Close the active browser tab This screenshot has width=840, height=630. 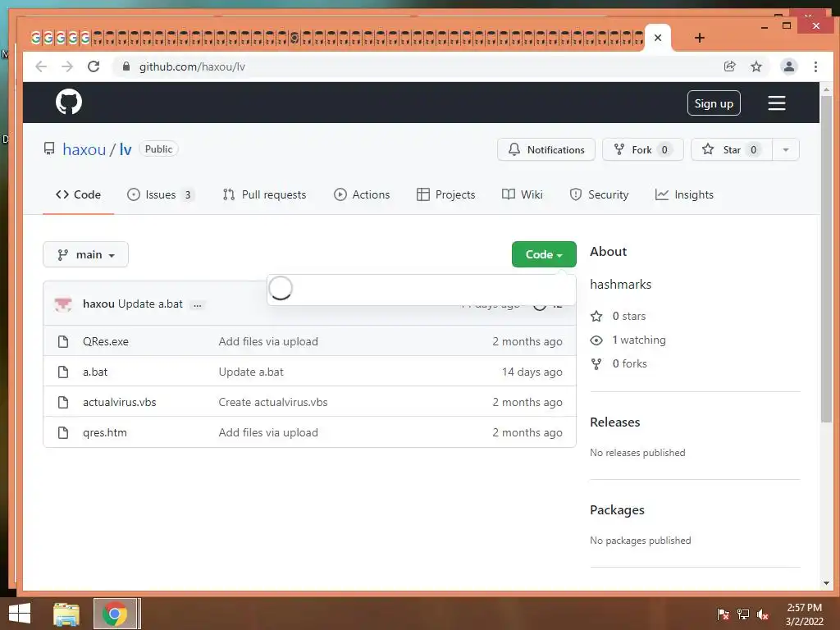click(658, 38)
